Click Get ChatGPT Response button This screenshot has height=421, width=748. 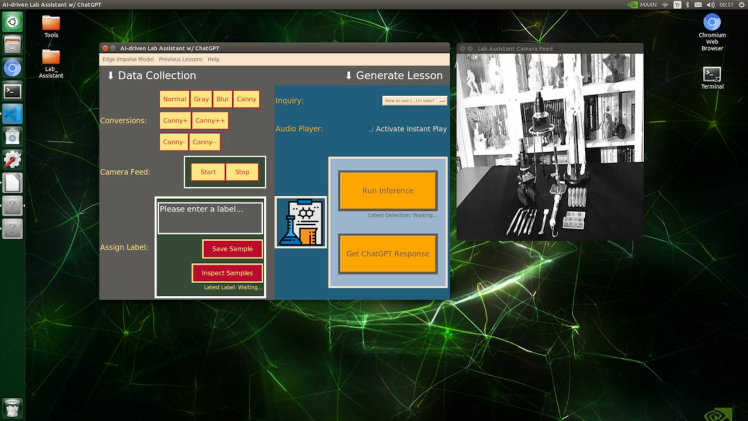pos(388,254)
